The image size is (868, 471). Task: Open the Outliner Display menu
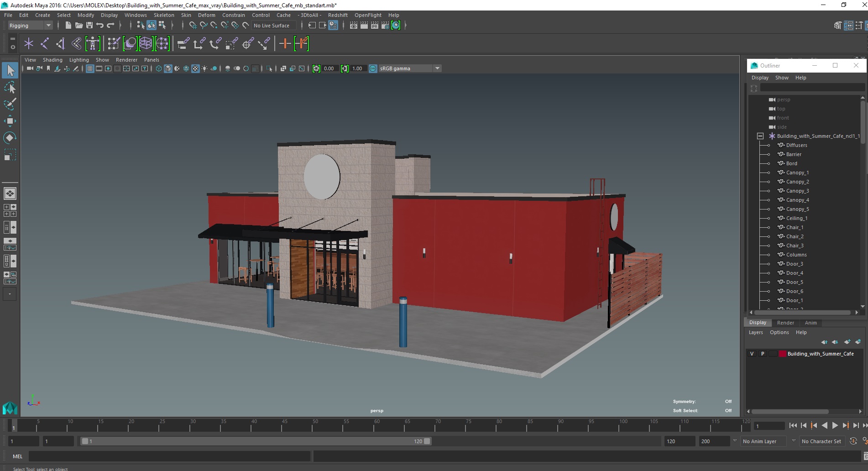[760, 78]
